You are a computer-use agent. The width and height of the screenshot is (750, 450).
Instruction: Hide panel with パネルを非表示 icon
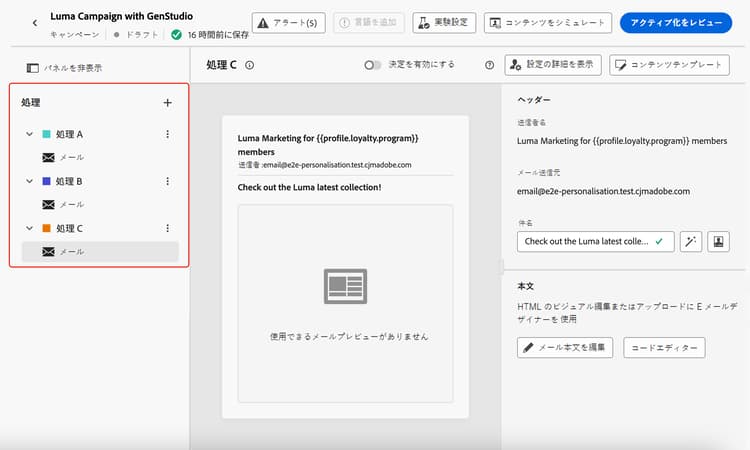[33, 68]
